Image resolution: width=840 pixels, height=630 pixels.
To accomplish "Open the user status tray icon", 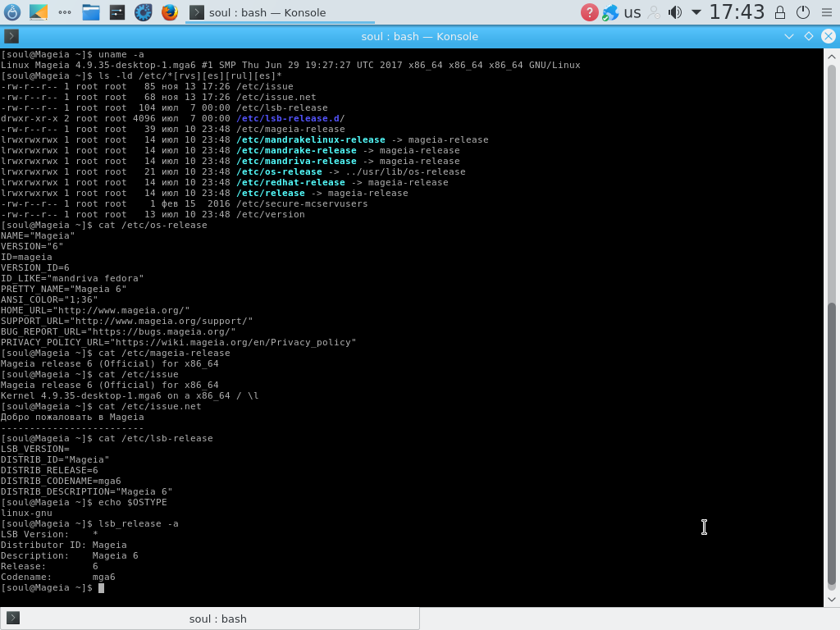I will click(x=654, y=12).
